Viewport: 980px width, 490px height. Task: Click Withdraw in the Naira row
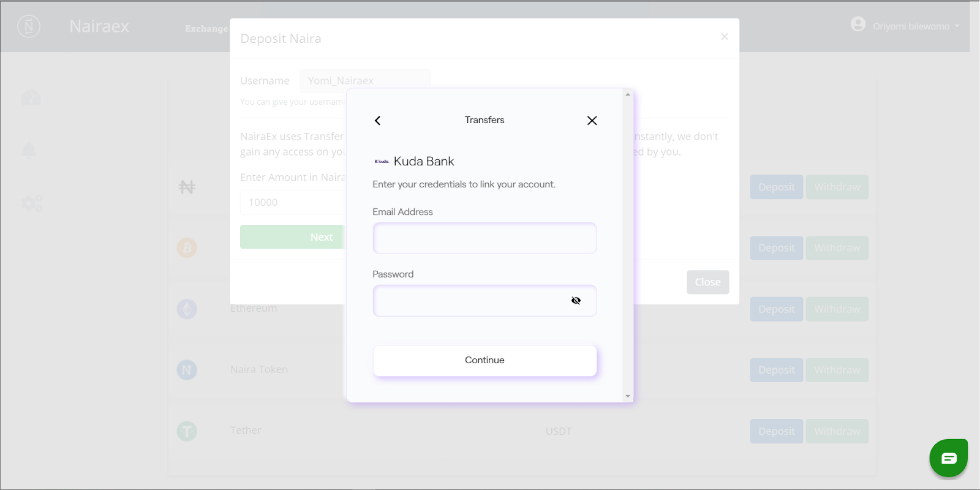click(x=837, y=187)
